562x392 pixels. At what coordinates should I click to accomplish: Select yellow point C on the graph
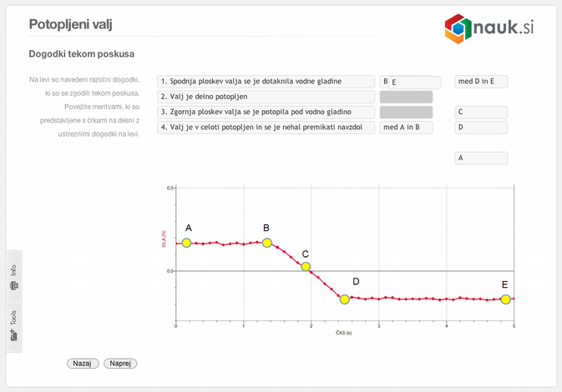coord(306,267)
